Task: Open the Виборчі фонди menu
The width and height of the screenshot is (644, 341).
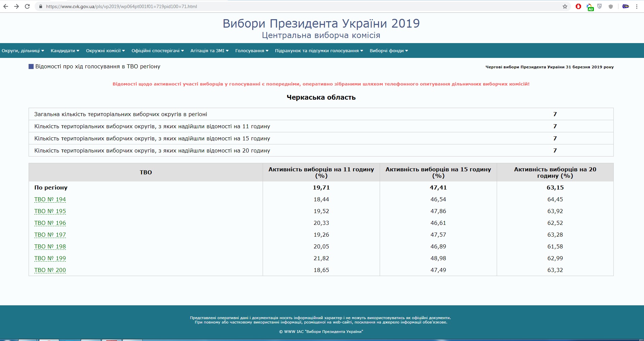Action: [389, 51]
